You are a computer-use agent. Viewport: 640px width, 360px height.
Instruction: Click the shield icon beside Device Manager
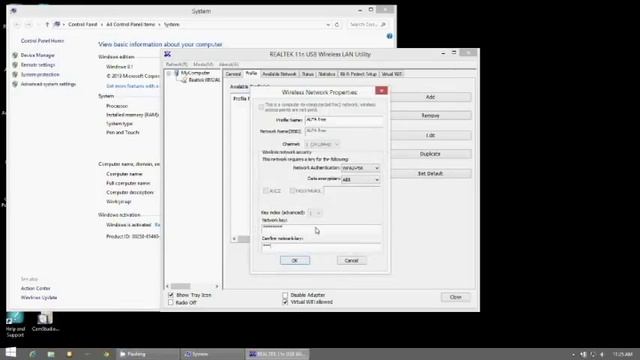pyautogui.click(x=15, y=55)
